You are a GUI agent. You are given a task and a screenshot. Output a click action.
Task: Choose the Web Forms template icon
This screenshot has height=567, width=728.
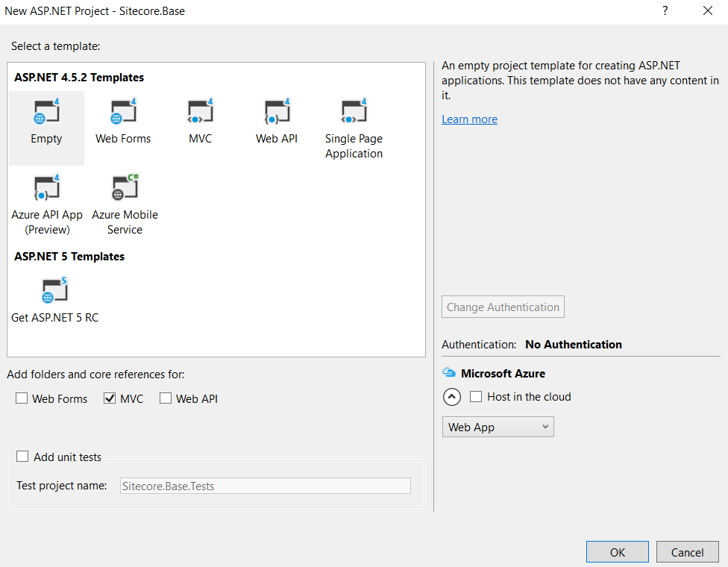123,113
